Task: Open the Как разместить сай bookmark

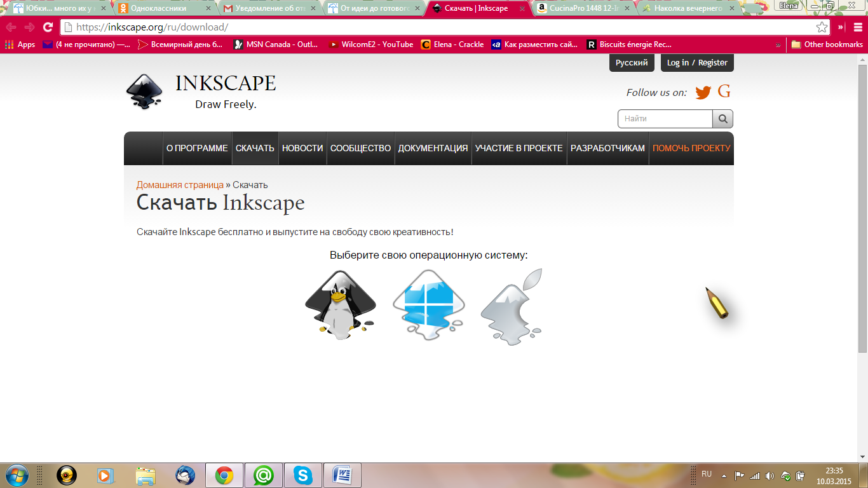Action: (x=535, y=44)
